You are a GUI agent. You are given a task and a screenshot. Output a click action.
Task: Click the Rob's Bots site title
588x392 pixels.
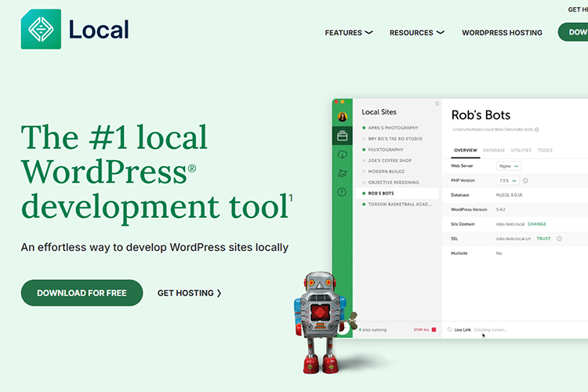481,115
